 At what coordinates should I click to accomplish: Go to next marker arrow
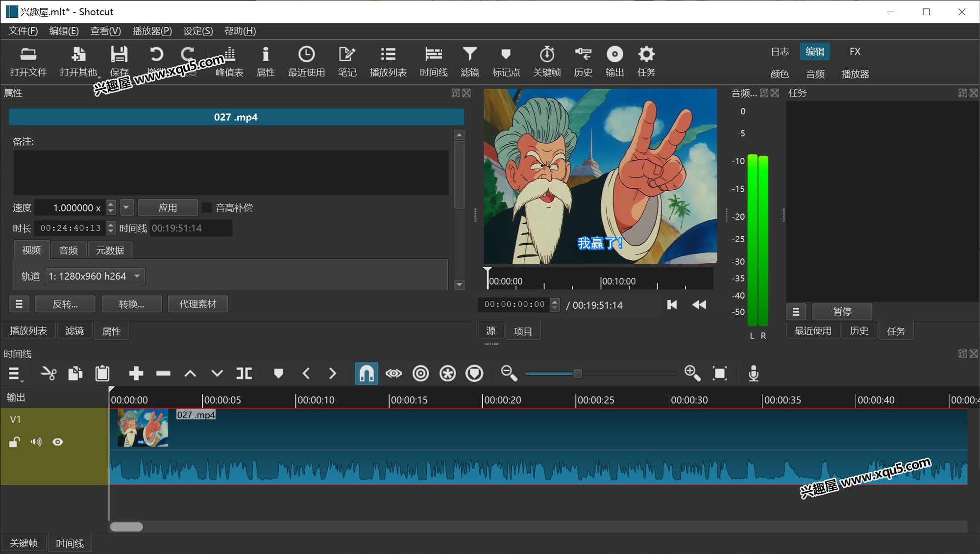click(x=333, y=374)
